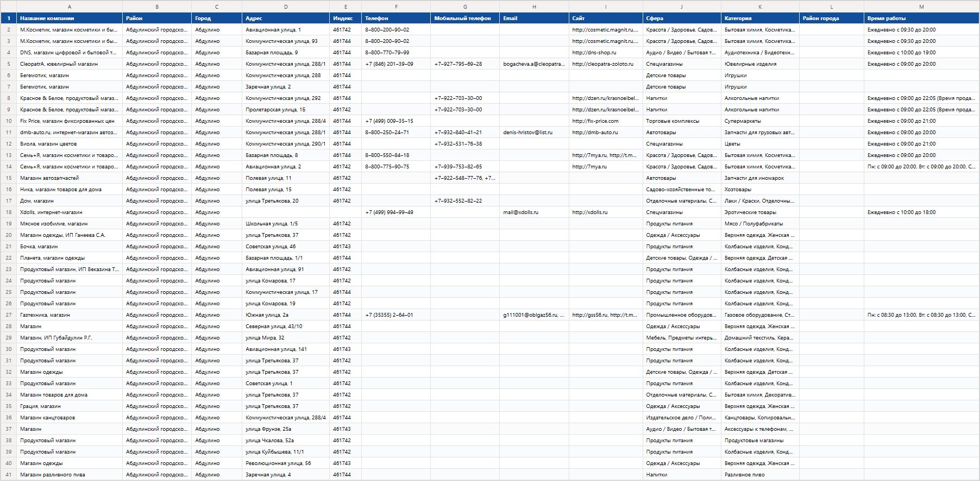The width and height of the screenshot is (980, 490).
Task: Select the 'Мясное изобилие, магазин' cell
Action: click(70, 223)
